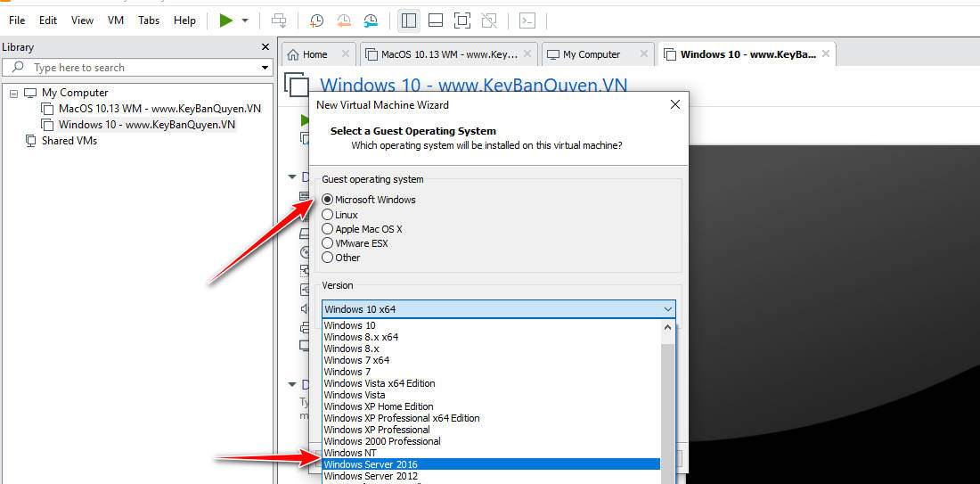The height and width of the screenshot is (484, 980).
Task: Choose Windows Vista x64 Edition
Action: click(491, 383)
